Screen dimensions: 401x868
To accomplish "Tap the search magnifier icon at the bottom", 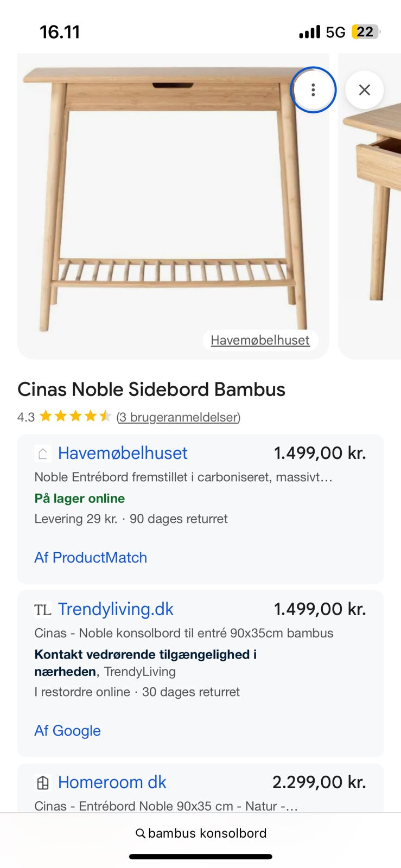I will coord(139,833).
